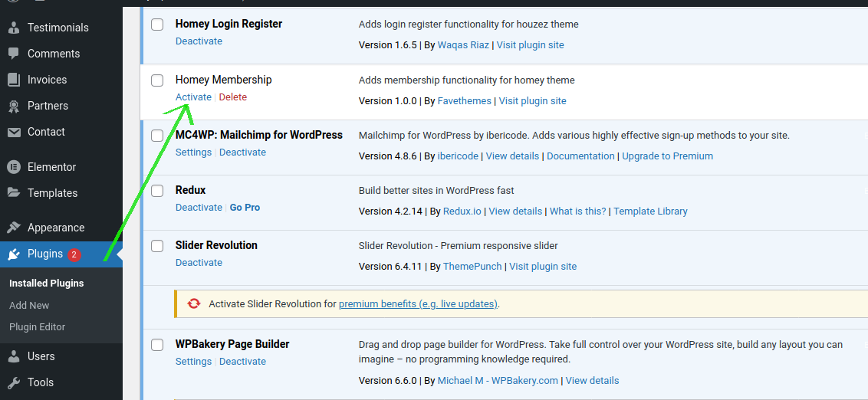
Task: View details of Redux plugin
Action: tap(515, 211)
